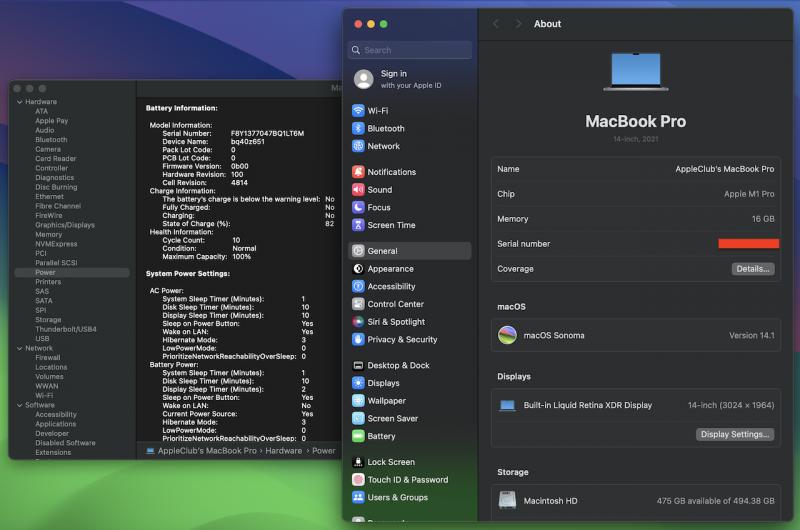Click Built-in Liquid Retina display icon
Viewport: 800px width, 530px height.
click(x=507, y=406)
